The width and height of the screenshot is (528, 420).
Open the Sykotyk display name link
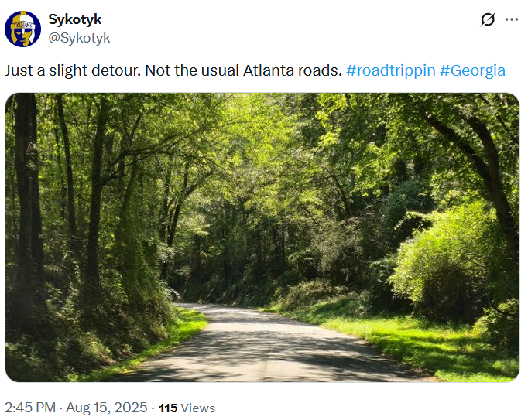coord(75,19)
